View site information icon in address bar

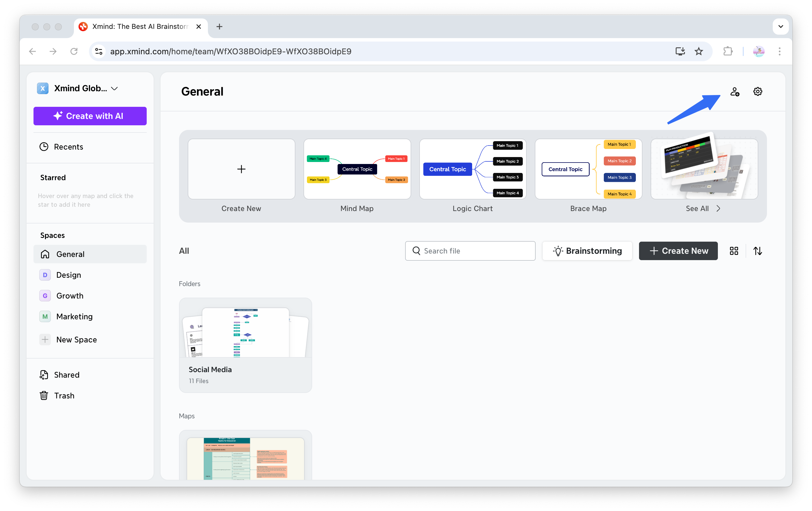(x=99, y=51)
